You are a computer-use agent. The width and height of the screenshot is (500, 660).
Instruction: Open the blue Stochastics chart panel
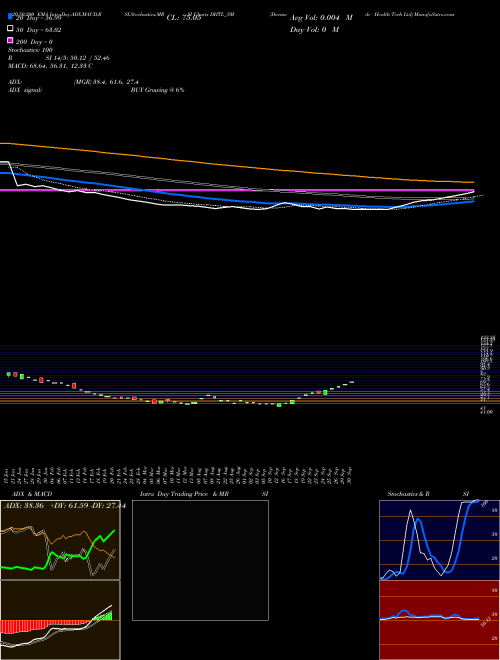pyautogui.click(x=439, y=540)
